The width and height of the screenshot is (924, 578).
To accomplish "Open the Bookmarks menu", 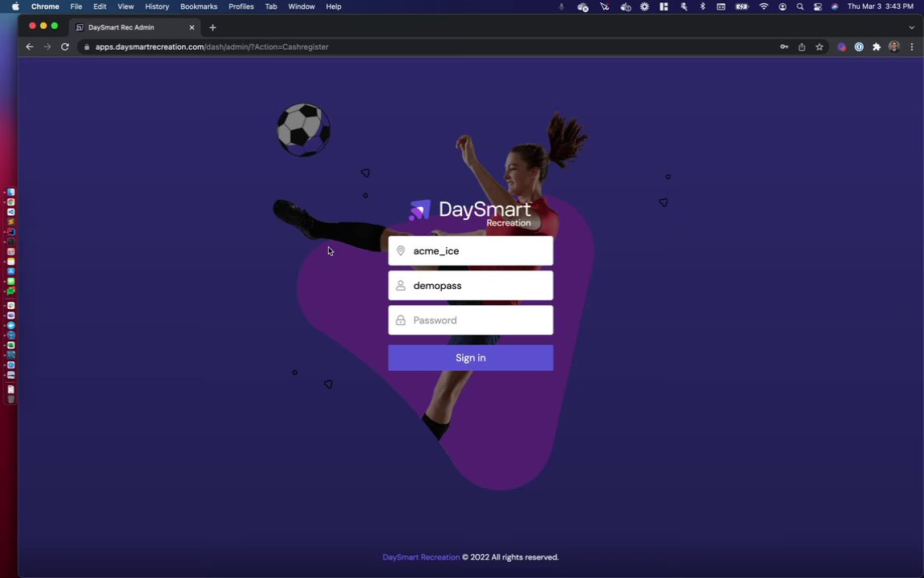I will 199,6.
